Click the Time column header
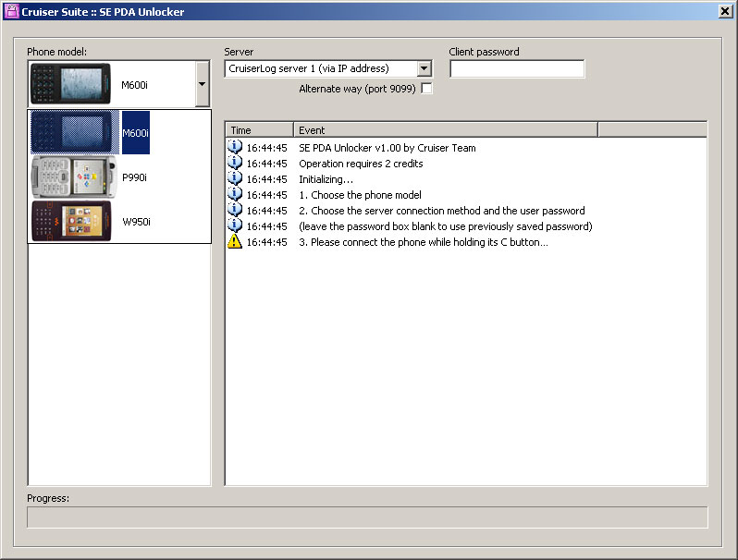The width and height of the screenshot is (738, 560). click(259, 129)
